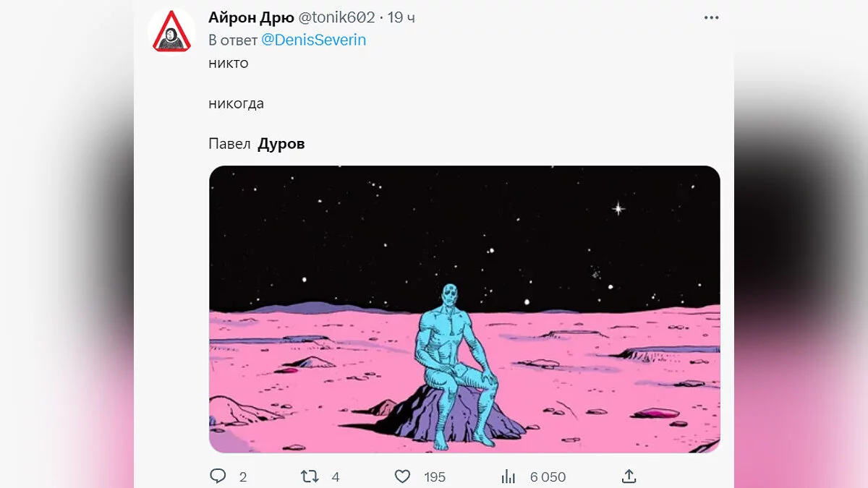Click the reply speech bubble icon
The width and height of the screenshot is (868, 488).
(218, 476)
